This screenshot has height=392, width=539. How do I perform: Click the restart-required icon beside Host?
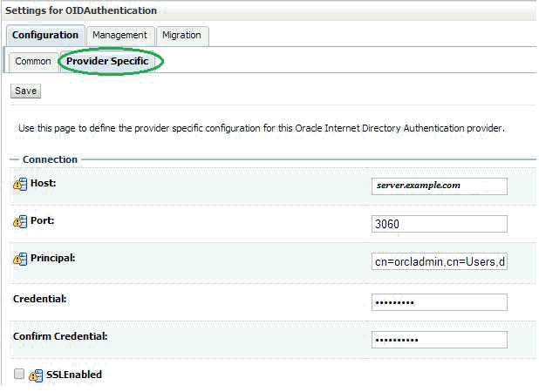(20, 184)
